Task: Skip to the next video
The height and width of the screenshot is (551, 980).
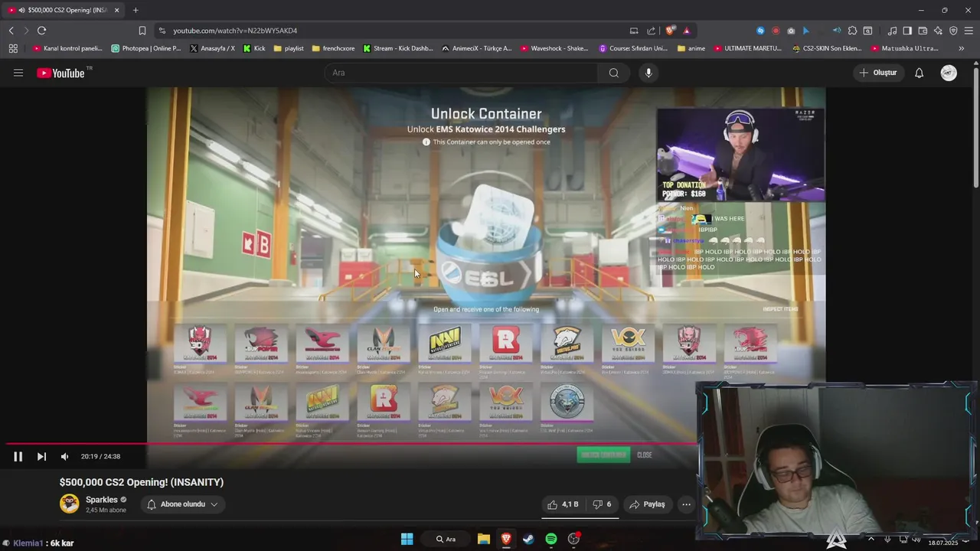Action: click(x=41, y=456)
